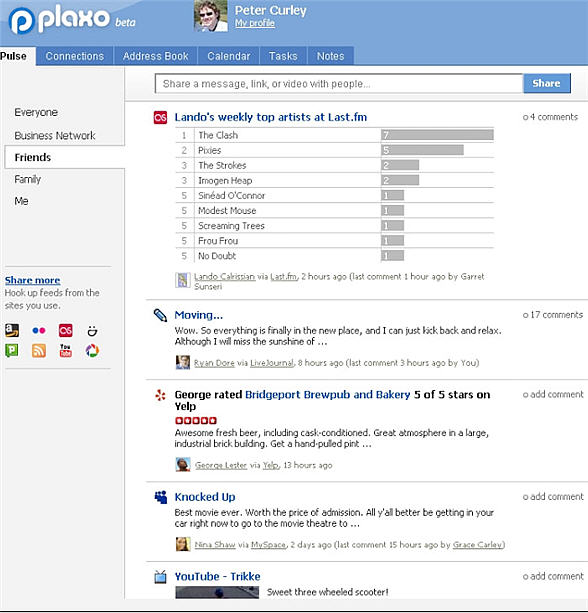Viewport: 588px width, 613px height.
Task: Click the Yelp icon beside George's review
Action: coord(160,395)
